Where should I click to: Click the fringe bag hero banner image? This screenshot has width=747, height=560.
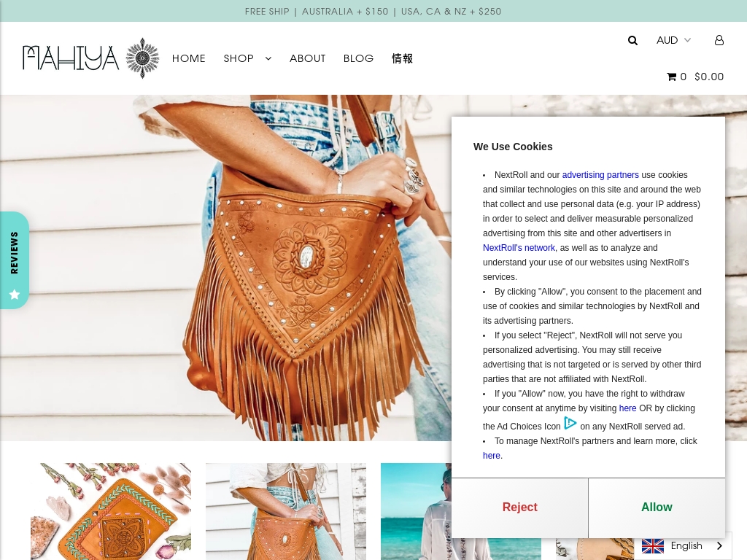(226, 268)
